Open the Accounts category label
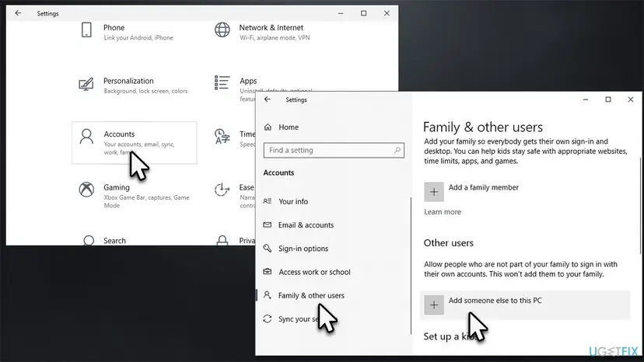The image size is (644, 362). coord(119,134)
